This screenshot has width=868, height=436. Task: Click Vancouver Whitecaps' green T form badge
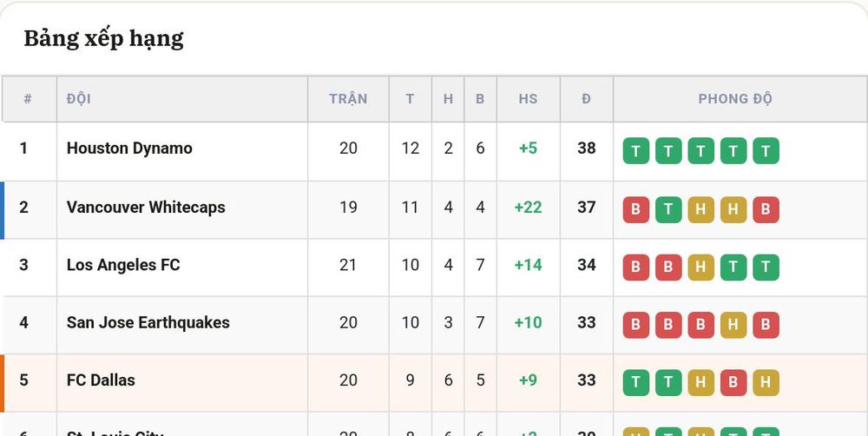[668, 210]
